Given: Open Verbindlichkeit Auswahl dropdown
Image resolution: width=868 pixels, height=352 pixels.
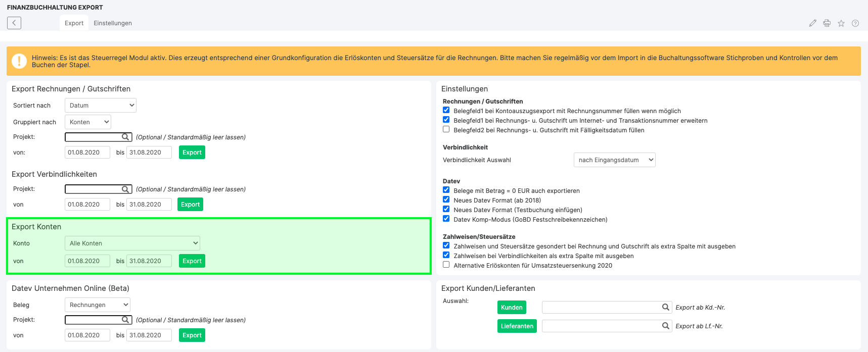Looking at the screenshot, I should tap(614, 160).
